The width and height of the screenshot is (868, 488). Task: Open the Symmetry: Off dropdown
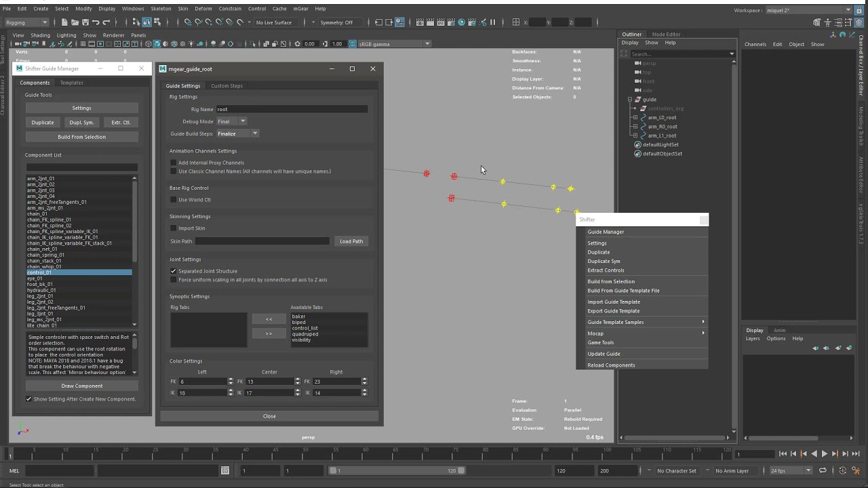340,22
